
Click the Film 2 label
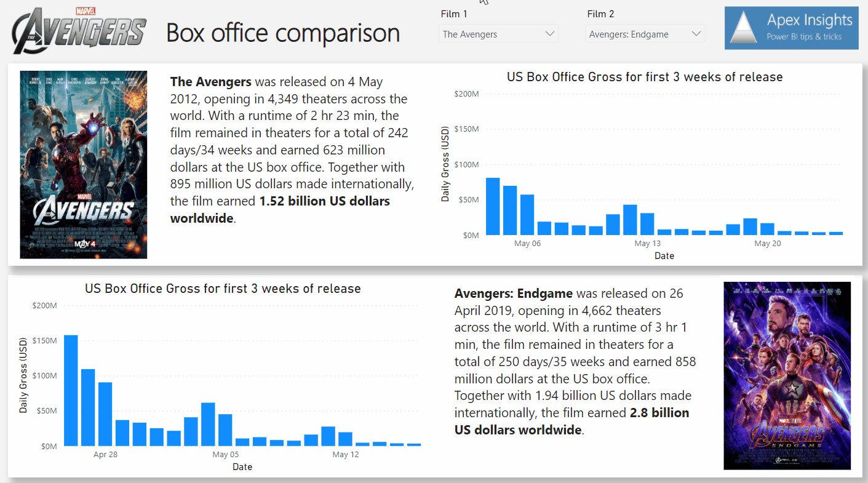click(600, 14)
